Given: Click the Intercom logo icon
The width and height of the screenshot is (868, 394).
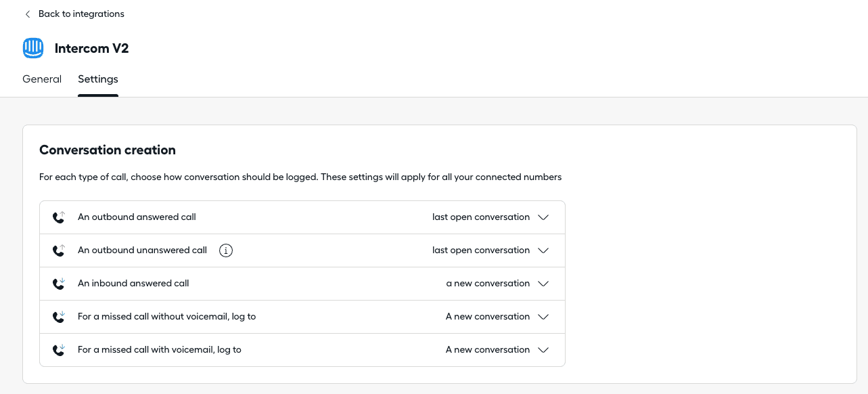Looking at the screenshot, I should point(33,48).
